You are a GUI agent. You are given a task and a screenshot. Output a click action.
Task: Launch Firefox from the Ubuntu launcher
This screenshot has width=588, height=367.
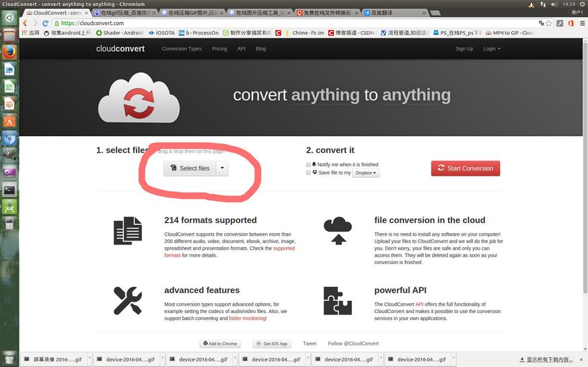9,52
